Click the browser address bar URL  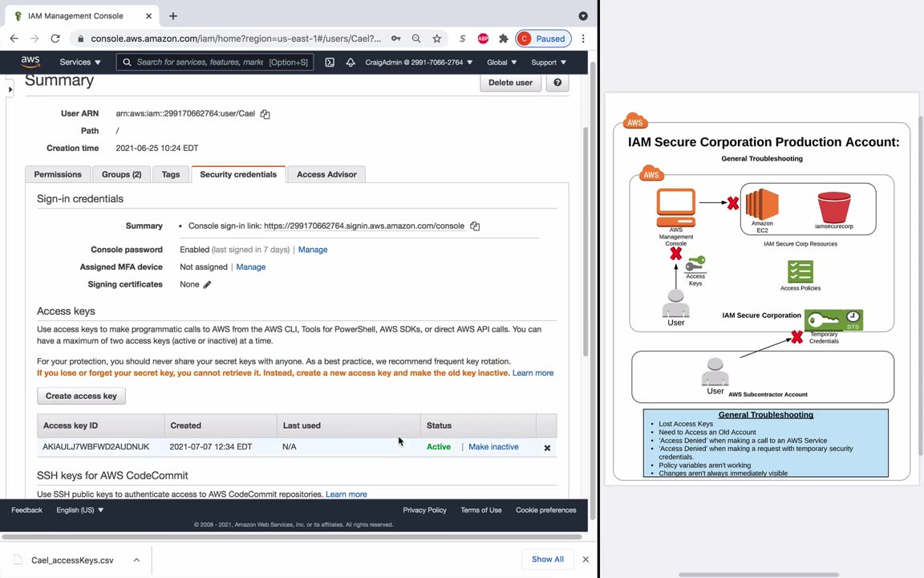[236, 39]
